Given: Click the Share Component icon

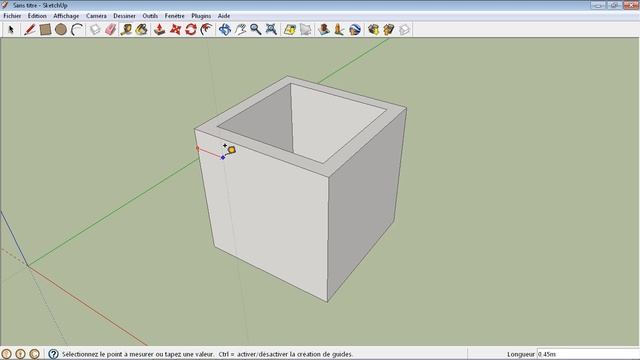Looking at the screenshot, I should click(404, 29).
